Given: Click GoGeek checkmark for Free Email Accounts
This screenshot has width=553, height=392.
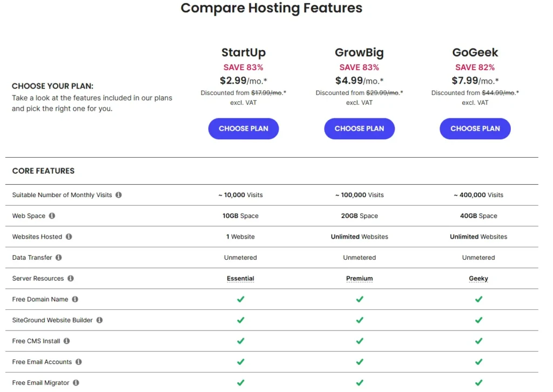Looking at the screenshot, I should [x=478, y=362].
